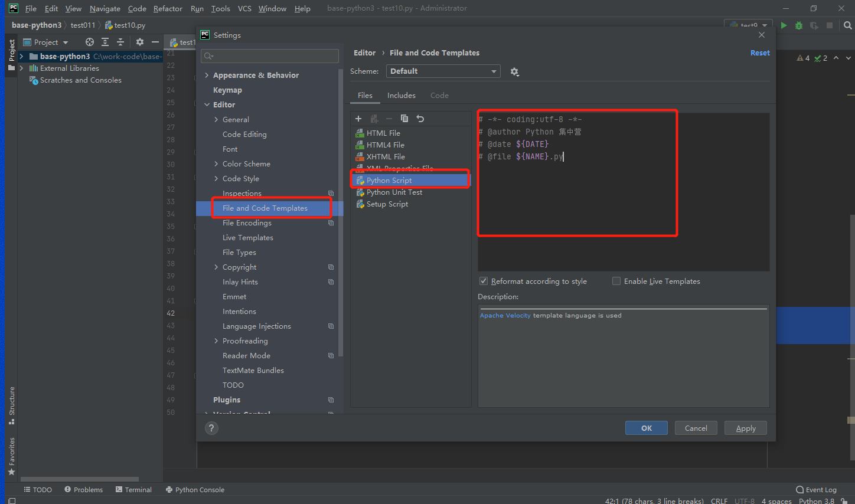Expand the Proofreading node
This screenshot has height=504, width=855.
pos(216,341)
